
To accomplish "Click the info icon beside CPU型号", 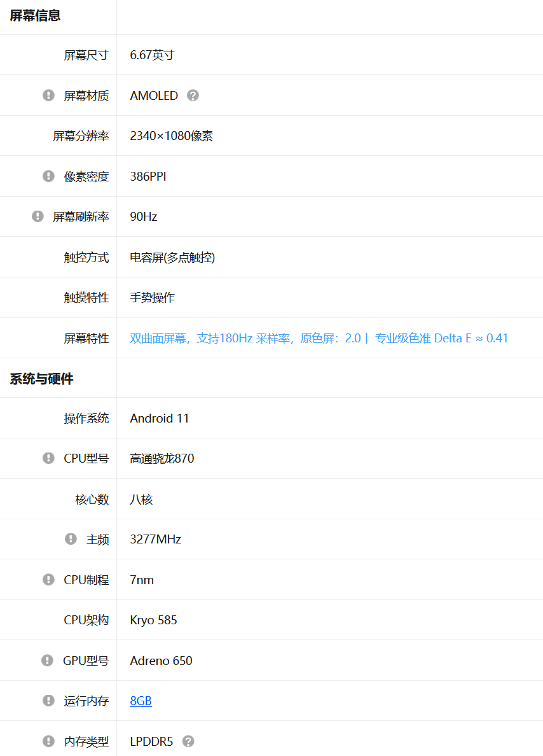I will tap(48, 458).
